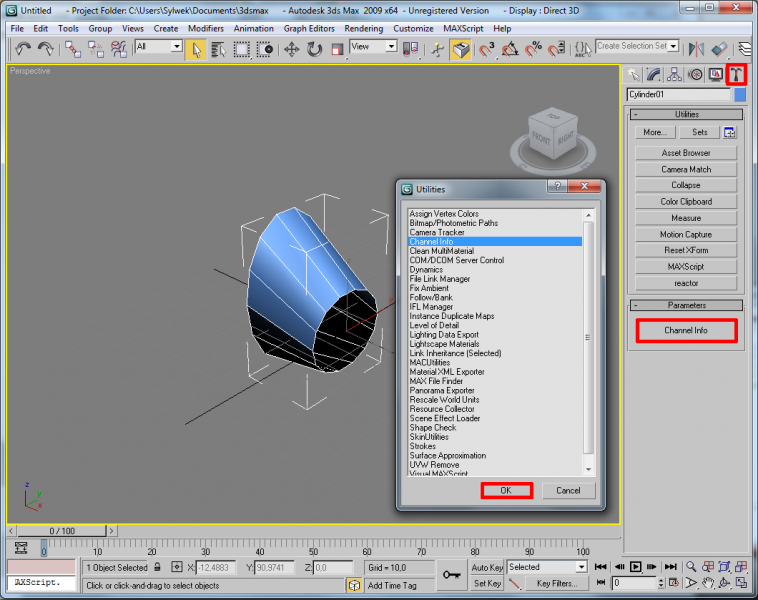
Task: Activate the Rotate tool in toolbar
Action: [314, 48]
